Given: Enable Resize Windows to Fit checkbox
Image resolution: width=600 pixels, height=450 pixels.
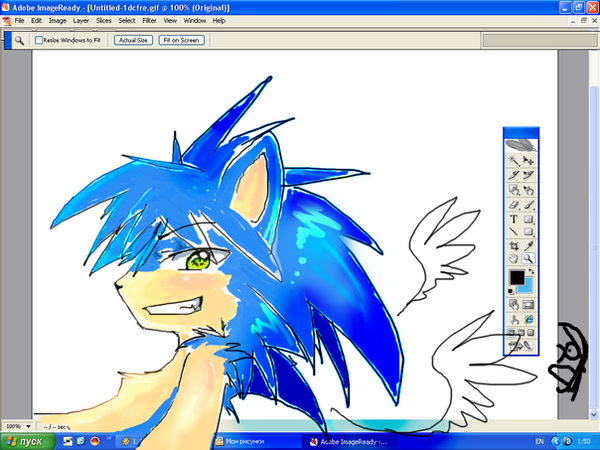Looking at the screenshot, I should pos(39,40).
